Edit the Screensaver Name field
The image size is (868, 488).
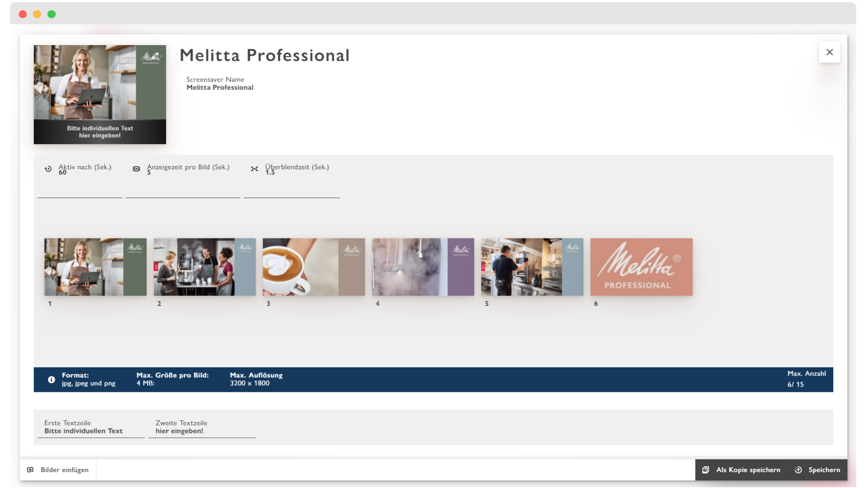click(x=220, y=84)
